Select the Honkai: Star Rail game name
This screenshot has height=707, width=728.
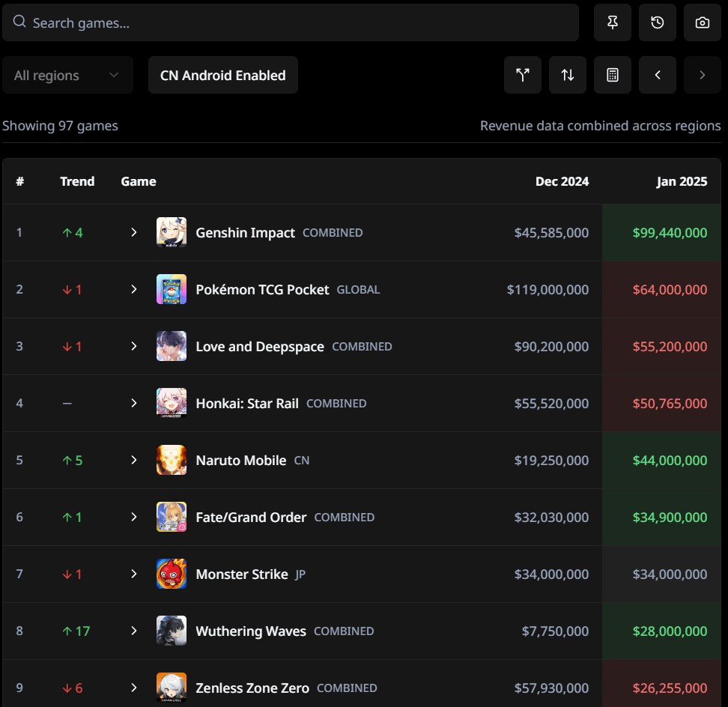coord(247,404)
